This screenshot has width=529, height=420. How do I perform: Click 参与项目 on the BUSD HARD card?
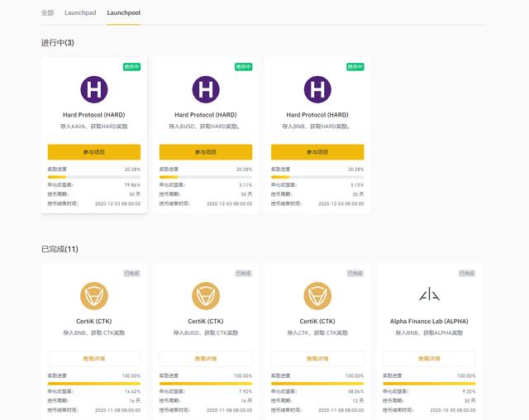[206, 152]
